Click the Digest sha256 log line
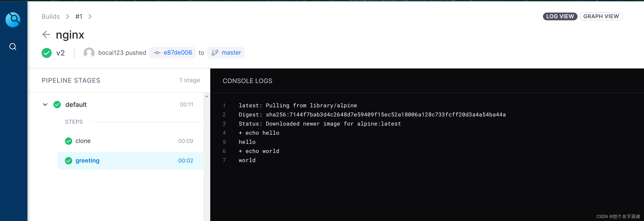 click(372, 115)
